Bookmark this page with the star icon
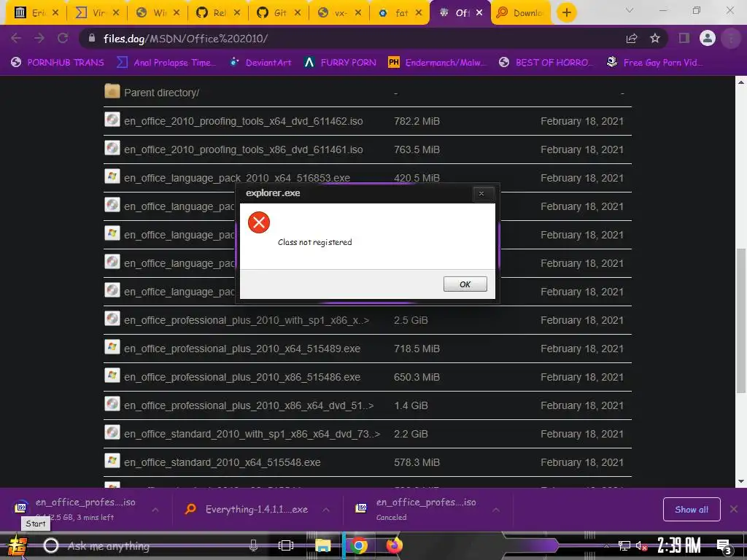 (x=655, y=38)
